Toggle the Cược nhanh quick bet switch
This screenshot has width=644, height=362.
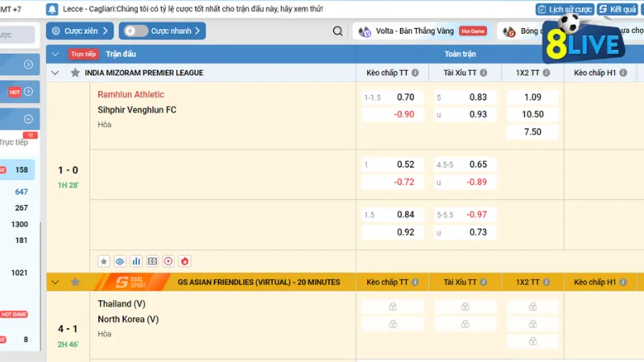(136, 31)
